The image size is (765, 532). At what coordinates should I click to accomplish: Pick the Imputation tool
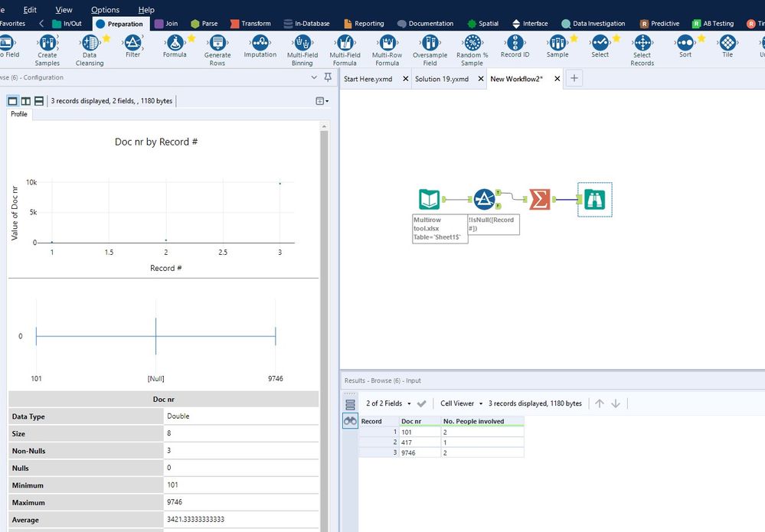pos(260,47)
